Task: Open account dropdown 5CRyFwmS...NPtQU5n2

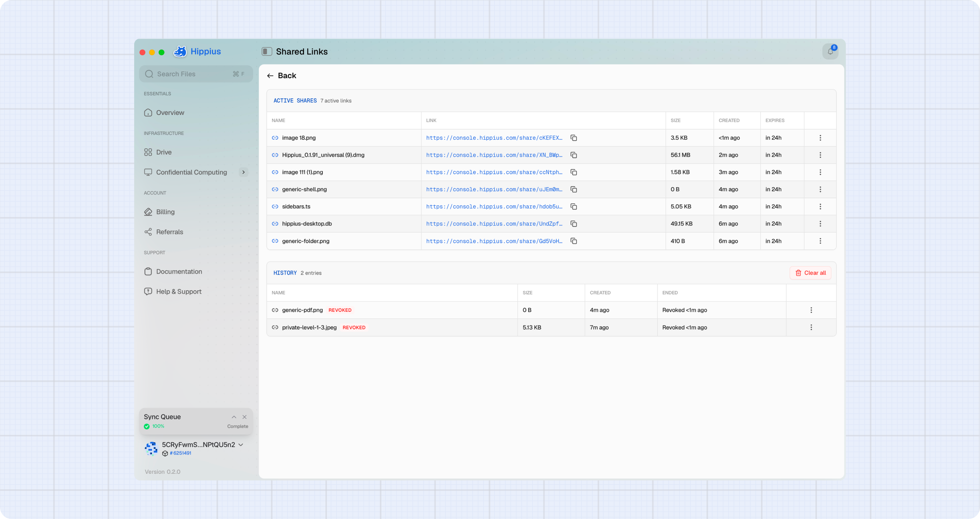Action: (x=241, y=445)
